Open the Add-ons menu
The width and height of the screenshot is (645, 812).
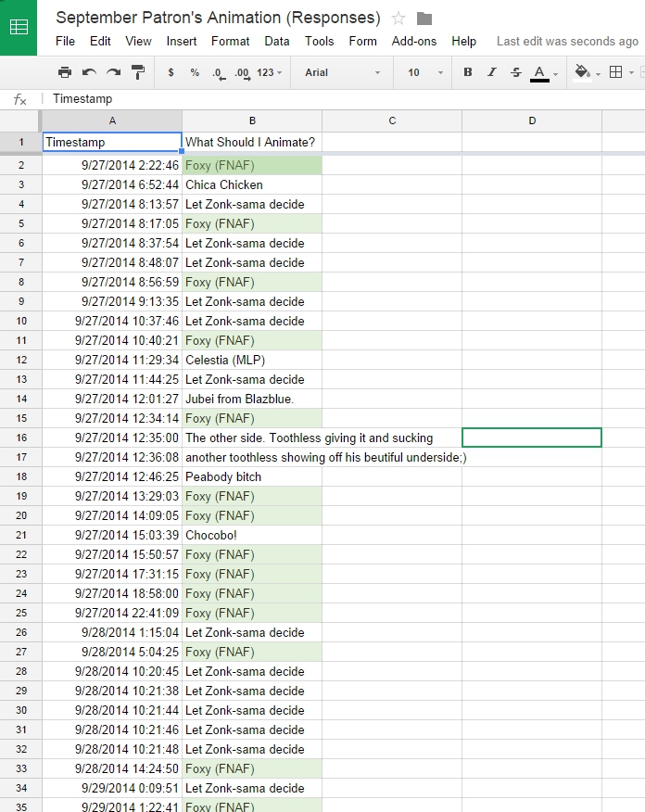413,41
